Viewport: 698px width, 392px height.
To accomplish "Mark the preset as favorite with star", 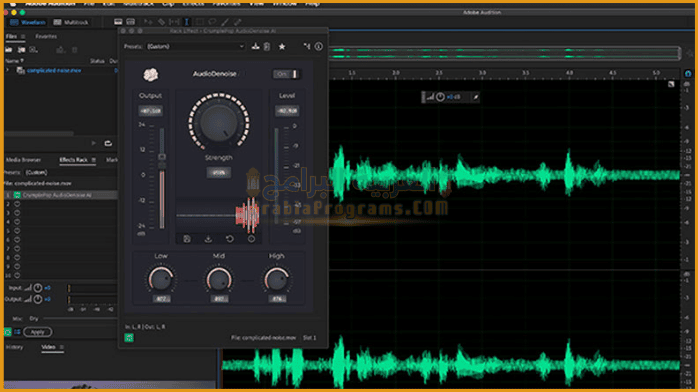I will 282,46.
